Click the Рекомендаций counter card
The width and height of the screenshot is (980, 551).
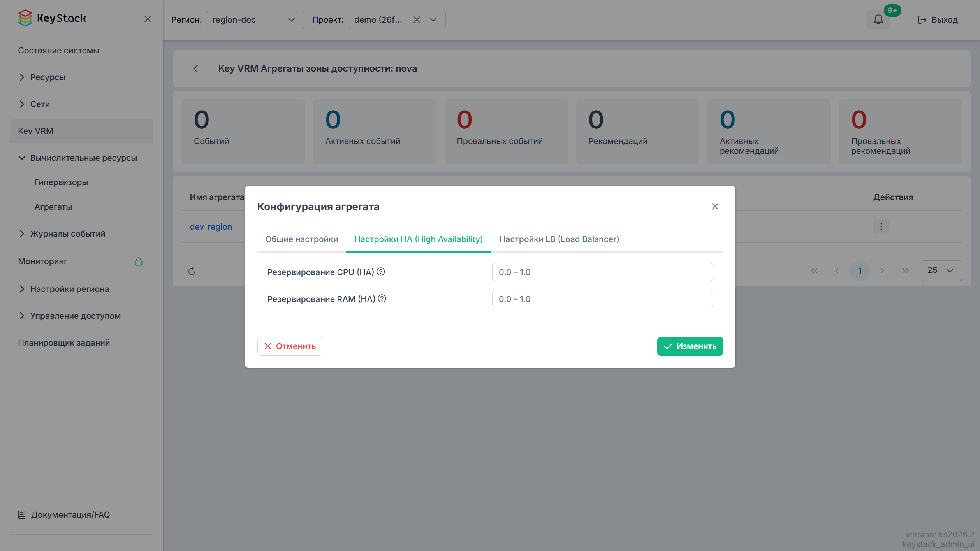[637, 132]
